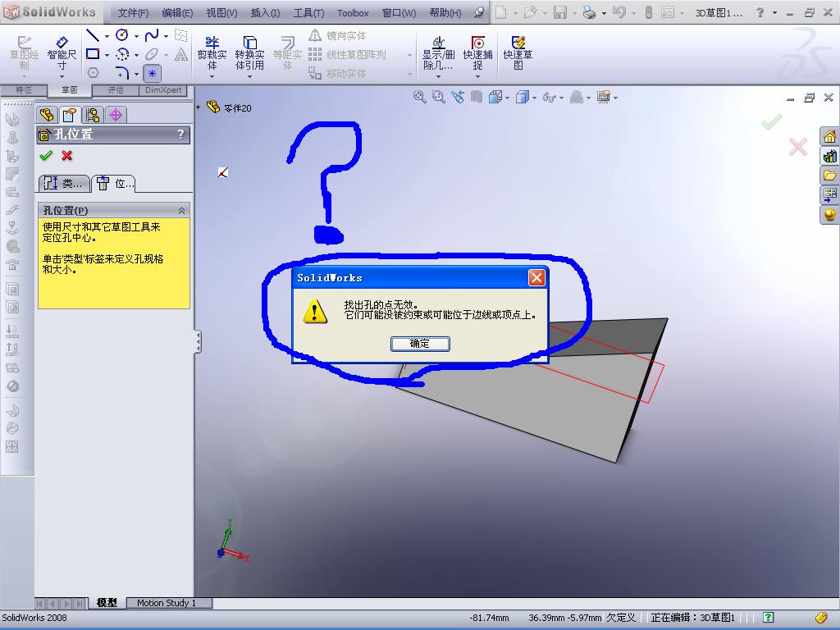Click the Previous View icon
This screenshot has height=630, width=840.
pyautogui.click(x=458, y=97)
